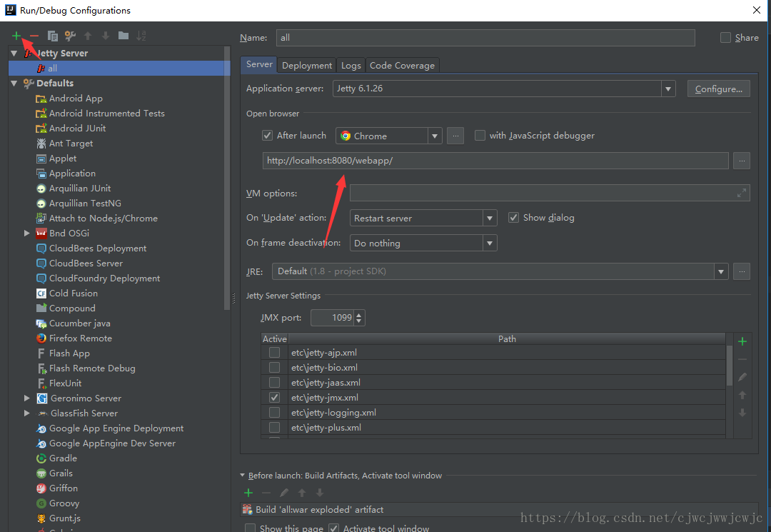Uncheck Active box for etc\jetty-jmx.xml
Screen dimensions: 771x532
(274, 397)
